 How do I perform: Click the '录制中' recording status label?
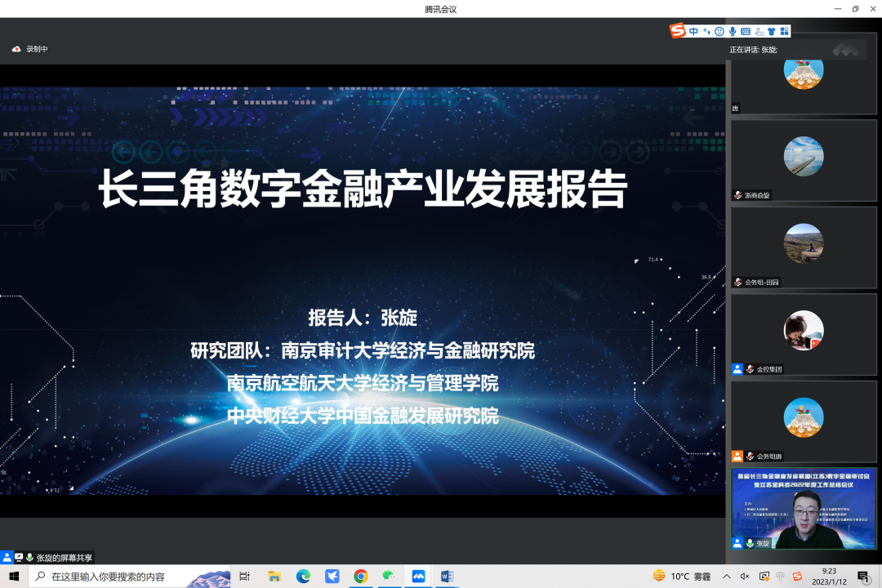click(37, 49)
